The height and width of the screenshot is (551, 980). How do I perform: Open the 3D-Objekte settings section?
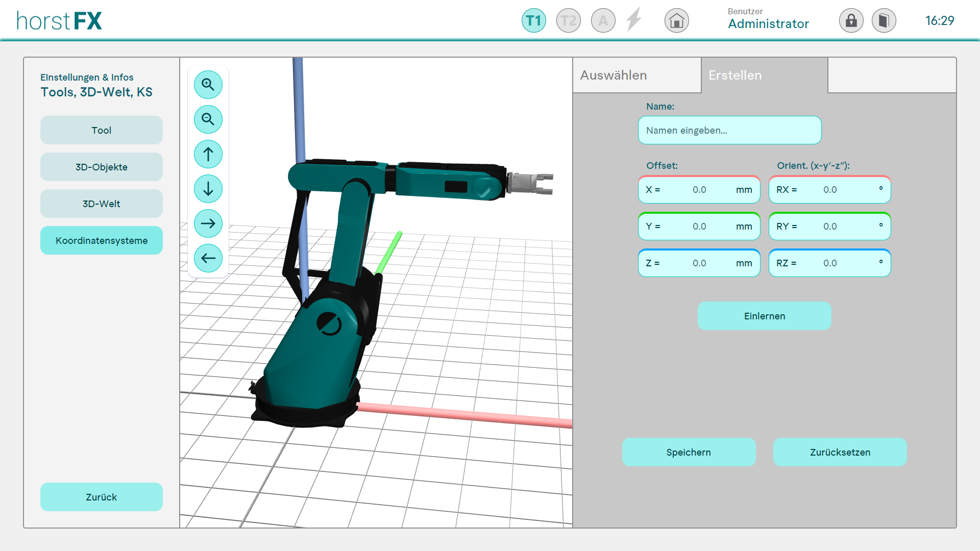pyautogui.click(x=101, y=167)
